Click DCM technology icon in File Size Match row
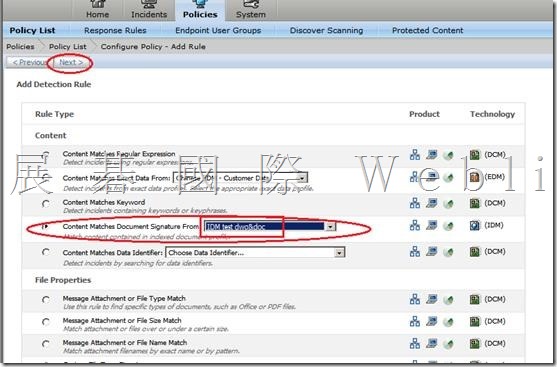The width and height of the screenshot is (557, 367). coord(475,322)
